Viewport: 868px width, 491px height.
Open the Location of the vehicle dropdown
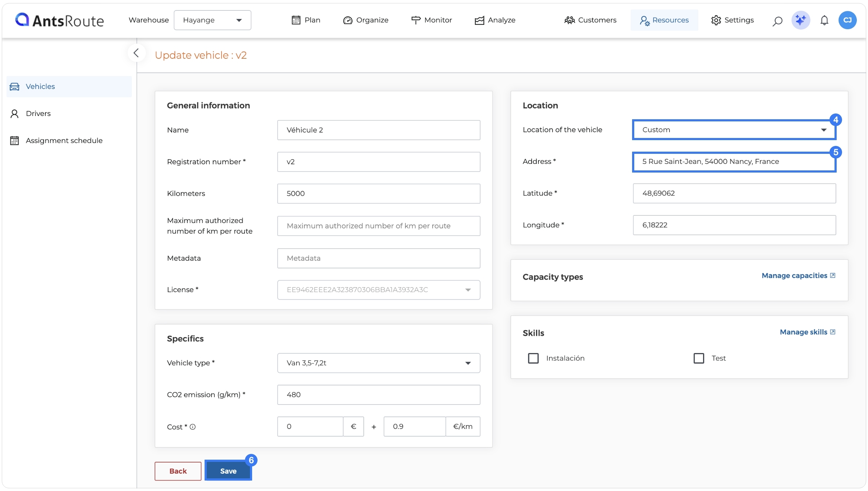(734, 130)
